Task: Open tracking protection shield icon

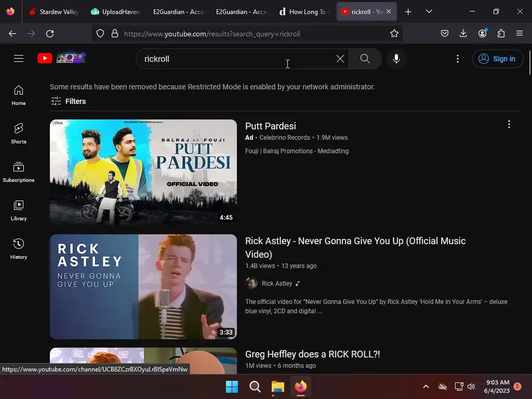Action: point(100,34)
